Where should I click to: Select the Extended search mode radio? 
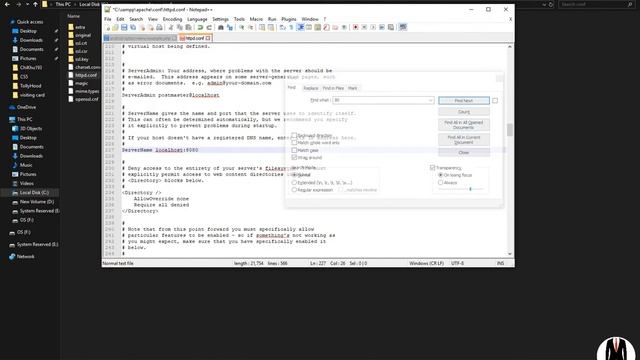294,182
